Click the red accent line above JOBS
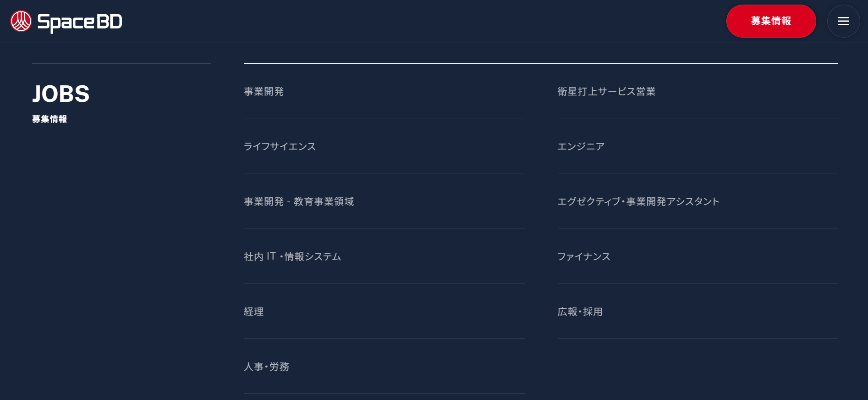Viewport: 868px width, 400px height. pos(121,63)
